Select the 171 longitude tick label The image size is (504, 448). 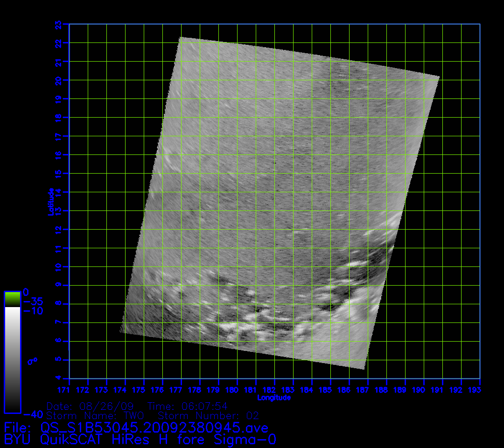point(69,389)
